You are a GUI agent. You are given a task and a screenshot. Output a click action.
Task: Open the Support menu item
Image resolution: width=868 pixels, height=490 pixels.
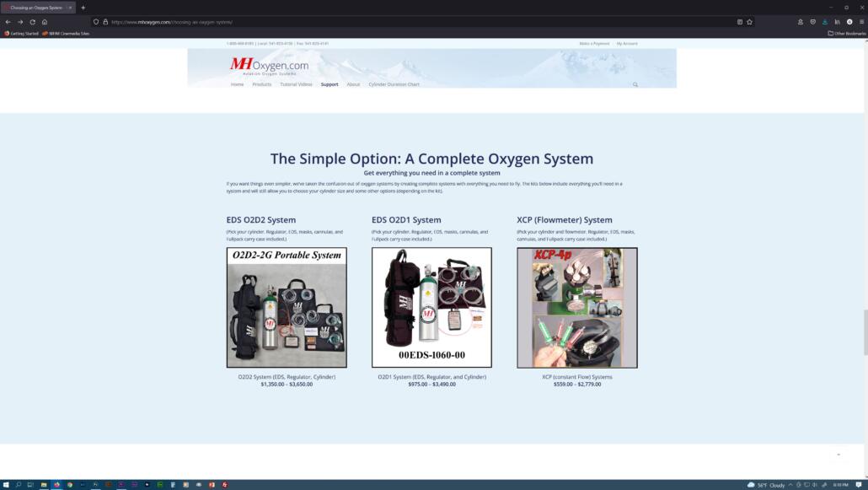tap(330, 84)
